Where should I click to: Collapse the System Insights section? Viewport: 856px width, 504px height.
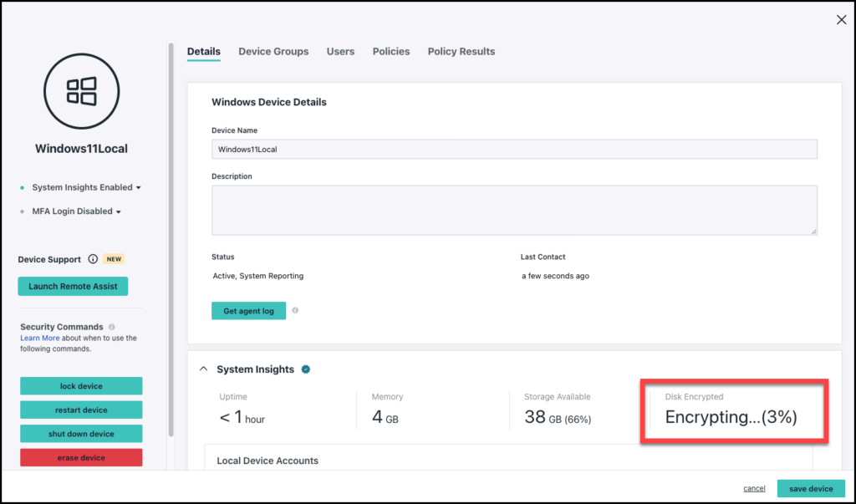click(203, 369)
